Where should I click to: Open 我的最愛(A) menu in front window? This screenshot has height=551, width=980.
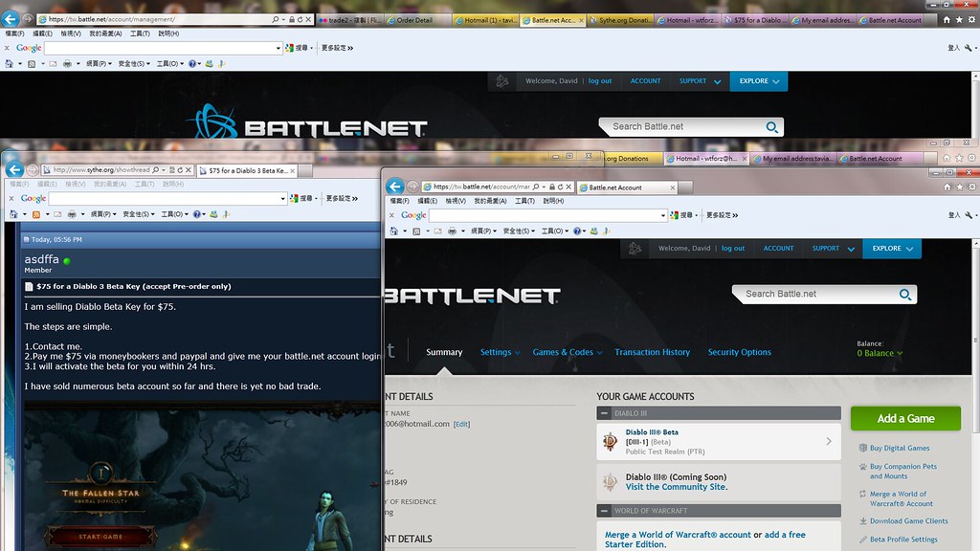click(x=490, y=201)
